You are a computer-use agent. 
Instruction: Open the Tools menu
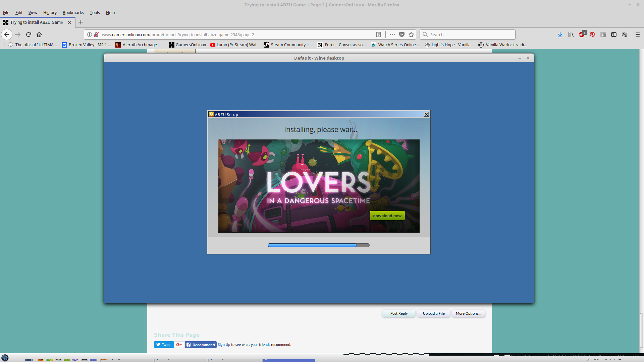pyautogui.click(x=95, y=12)
